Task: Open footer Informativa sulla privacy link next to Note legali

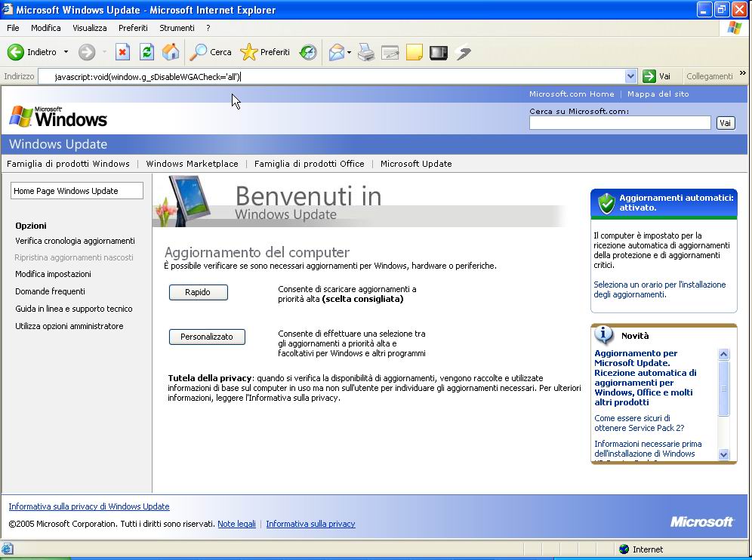Action: [x=310, y=524]
